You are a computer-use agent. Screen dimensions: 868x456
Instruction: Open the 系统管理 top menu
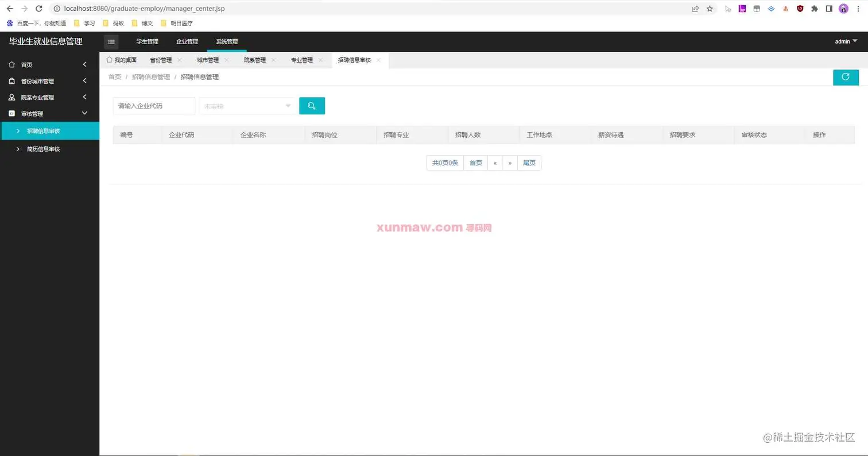(227, 41)
